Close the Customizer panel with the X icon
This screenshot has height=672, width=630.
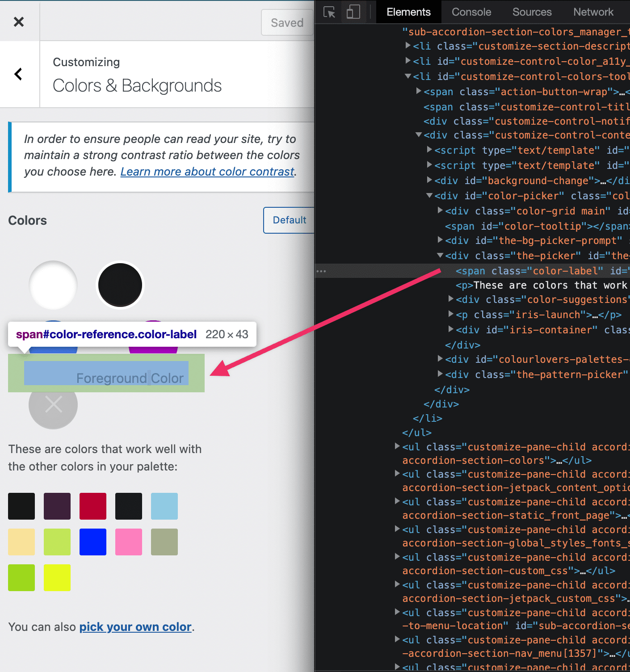click(19, 21)
